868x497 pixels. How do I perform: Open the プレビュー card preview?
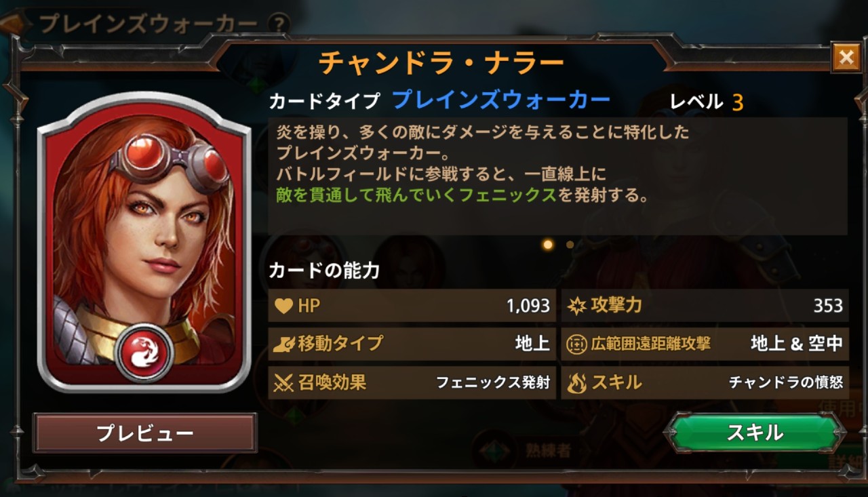coord(145,433)
